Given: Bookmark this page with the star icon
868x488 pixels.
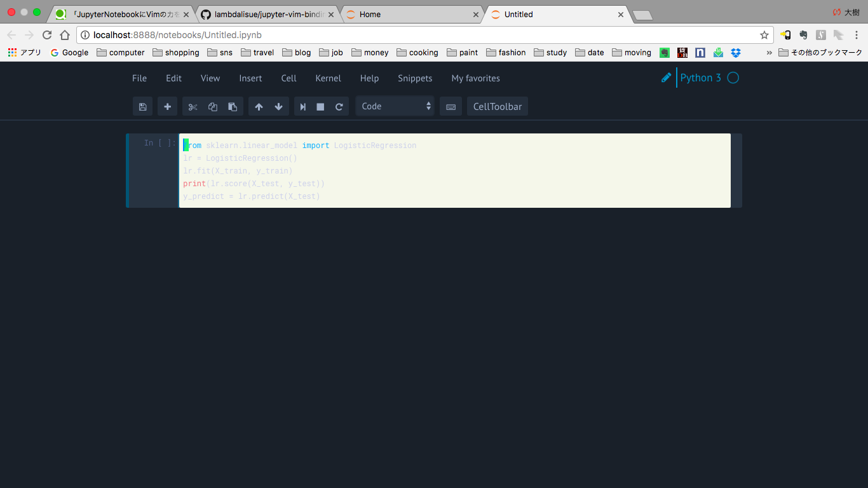Looking at the screenshot, I should (x=764, y=35).
